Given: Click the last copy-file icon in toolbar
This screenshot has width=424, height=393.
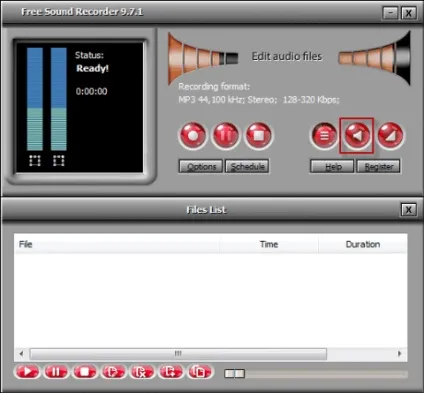Looking at the screenshot, I should [200, 372].
